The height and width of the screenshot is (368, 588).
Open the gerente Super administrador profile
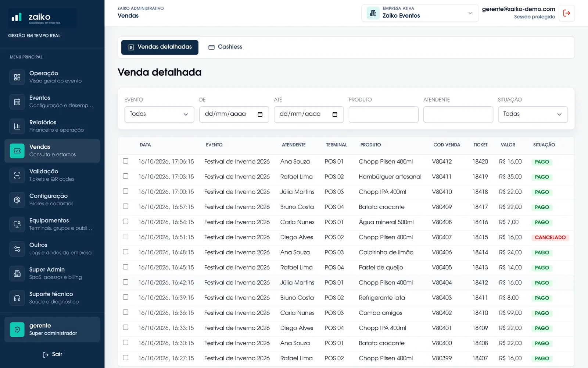(52, 330)
